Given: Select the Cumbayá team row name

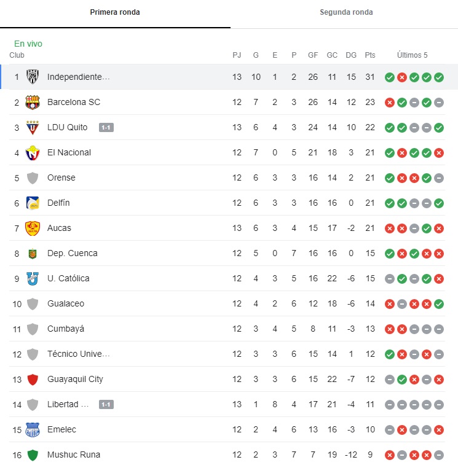Looking at the screenshot, I should 66,329.
